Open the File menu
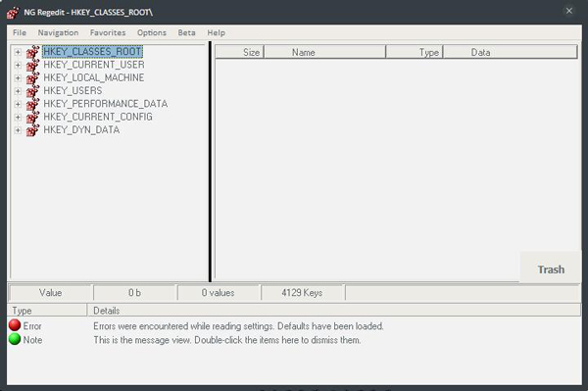 [20, 32]
